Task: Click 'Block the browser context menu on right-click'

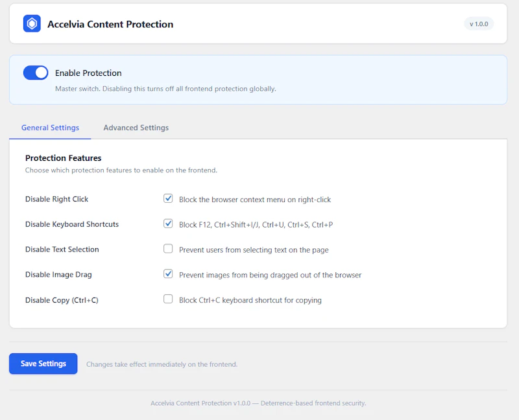Action: click(x=255, y=200)
